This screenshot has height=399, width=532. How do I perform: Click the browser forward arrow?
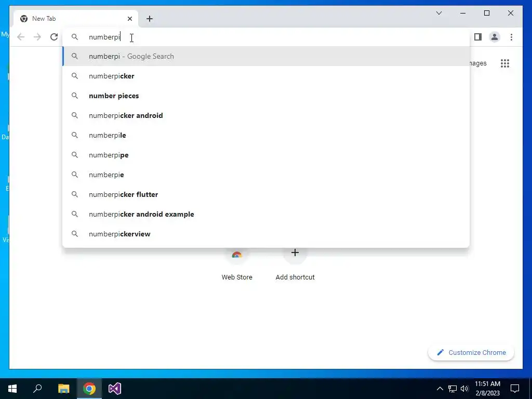pos(37,37)
